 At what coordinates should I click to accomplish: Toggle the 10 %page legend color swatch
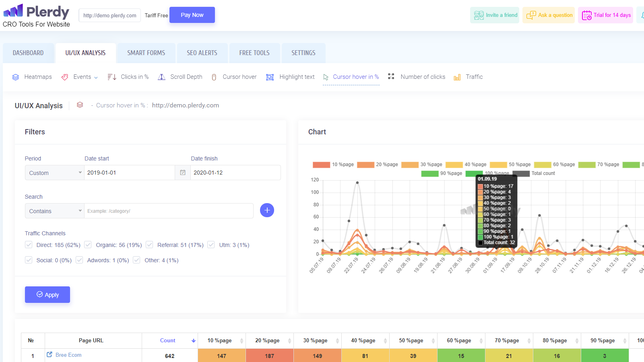tap(321, 165)
